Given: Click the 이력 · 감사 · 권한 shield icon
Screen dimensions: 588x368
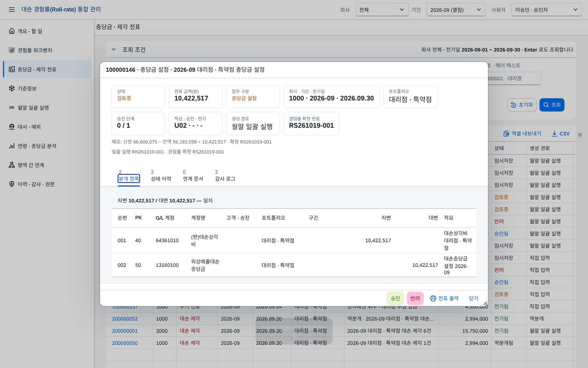Looking at the screenshot, I should [x=12, y=184].
